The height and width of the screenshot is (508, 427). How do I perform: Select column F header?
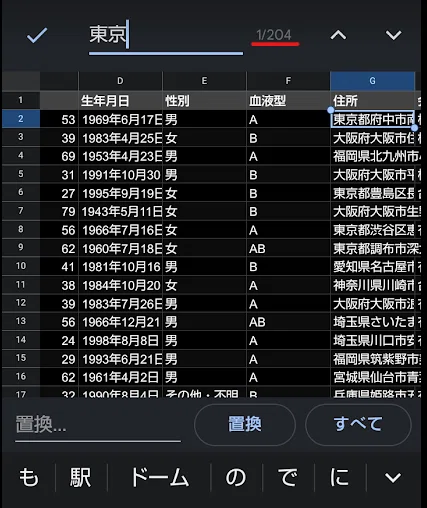point(288,81)
